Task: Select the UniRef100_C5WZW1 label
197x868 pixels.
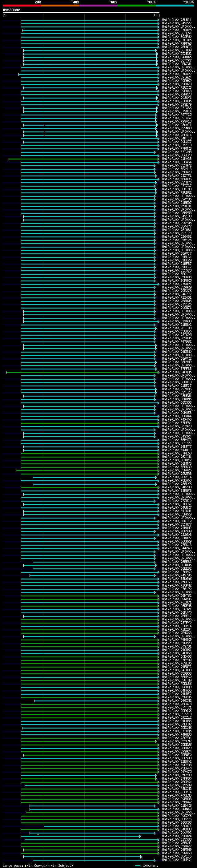Action: 177,64
